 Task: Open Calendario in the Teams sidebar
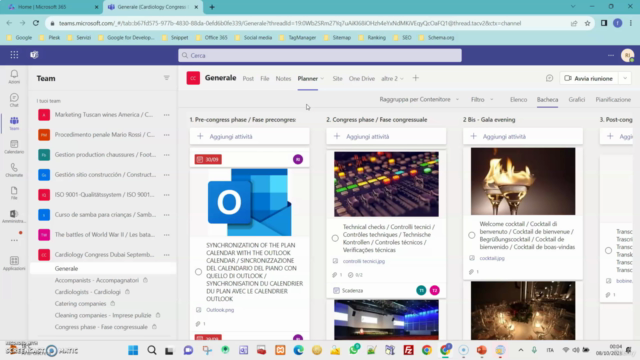point(14,147)
